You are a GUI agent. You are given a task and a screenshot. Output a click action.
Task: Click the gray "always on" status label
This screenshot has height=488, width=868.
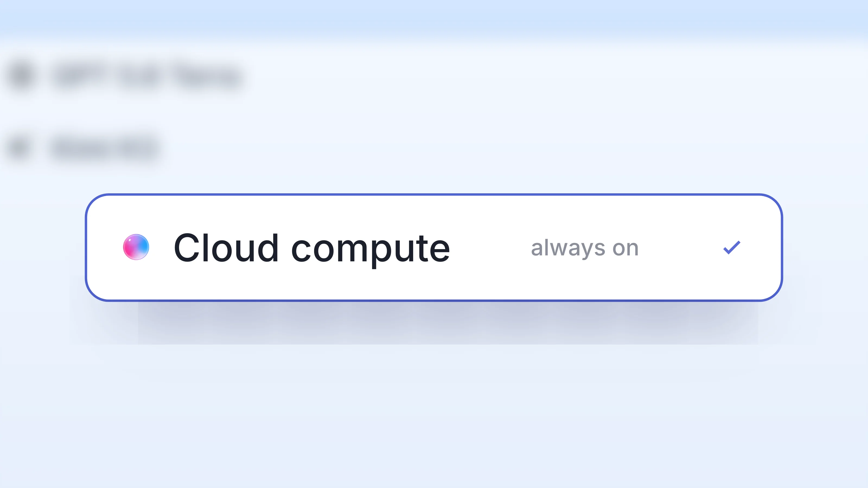tap(585, 248)
